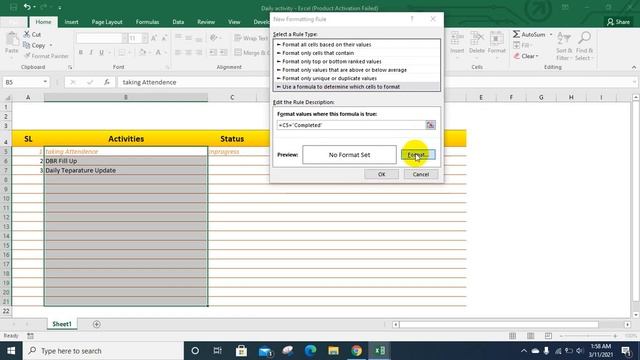Toggle Italic formatting

(91, 52)
